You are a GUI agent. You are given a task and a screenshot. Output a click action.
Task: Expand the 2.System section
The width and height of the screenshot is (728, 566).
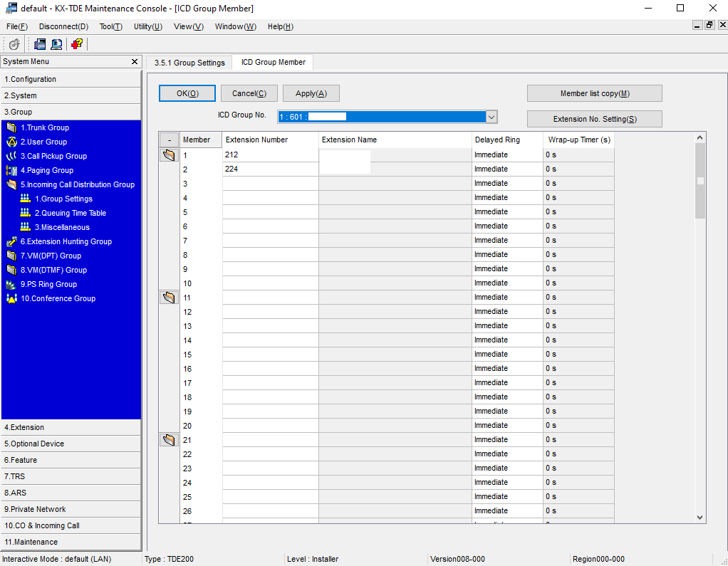tap(71, 95)
